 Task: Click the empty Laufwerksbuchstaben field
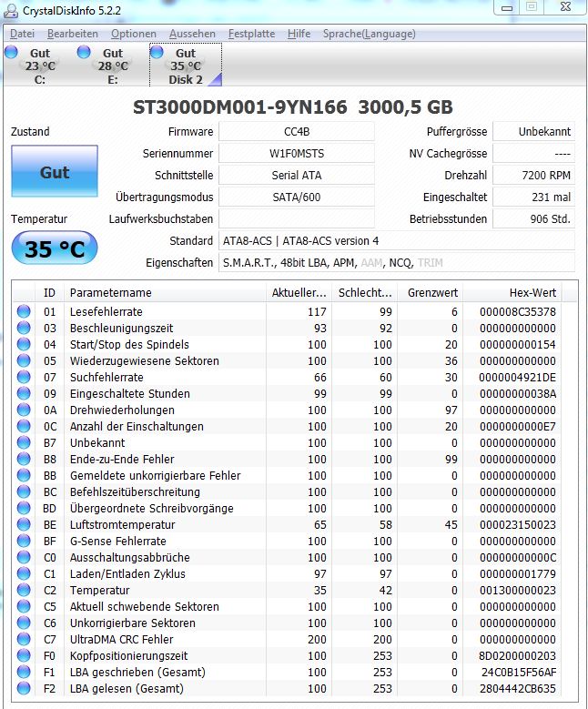point(297,218)
